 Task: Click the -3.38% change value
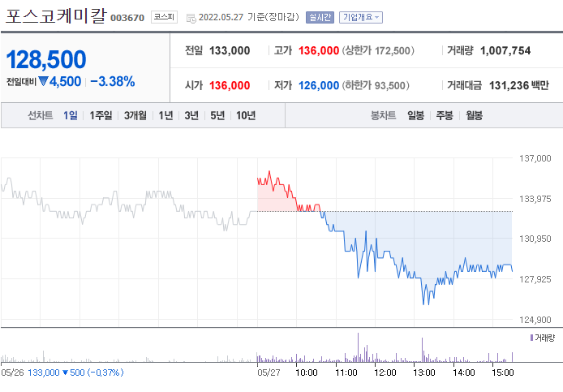[113, 81]
